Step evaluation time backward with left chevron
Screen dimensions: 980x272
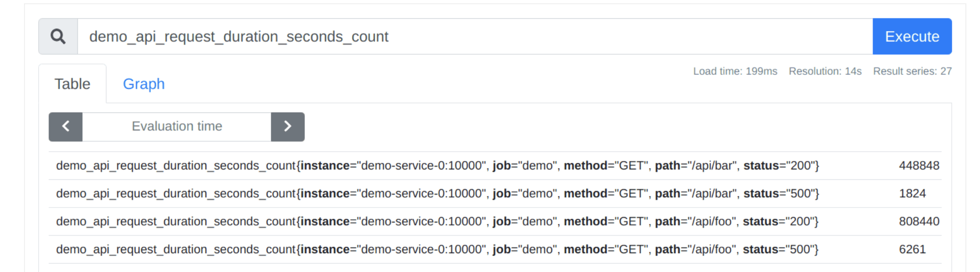click(x=65, y=127)
